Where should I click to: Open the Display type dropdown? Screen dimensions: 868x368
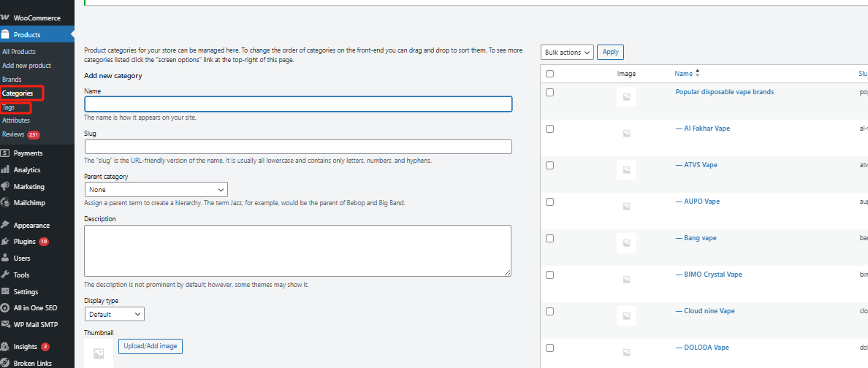115,314
